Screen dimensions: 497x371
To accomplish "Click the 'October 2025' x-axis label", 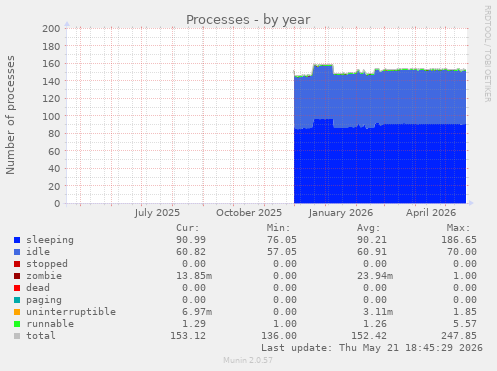I will coord(249,213).
